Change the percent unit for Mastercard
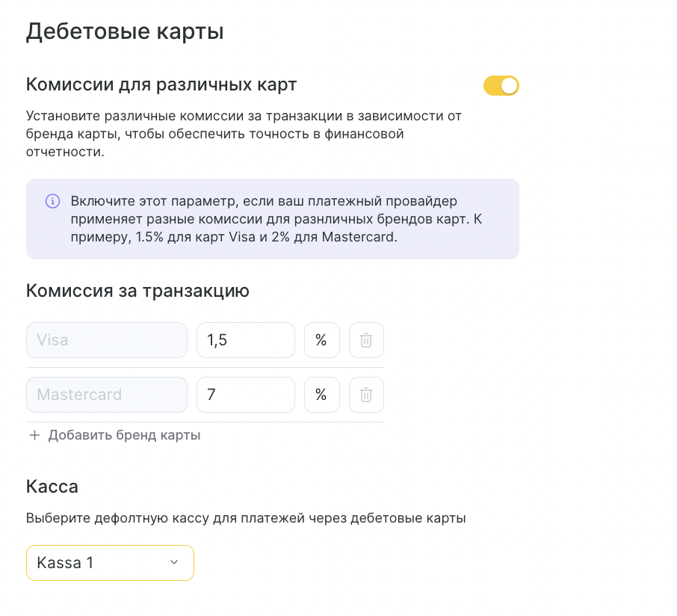Image resolution: width=677 pixels, height=616 pixels. [x=321, y=395]
